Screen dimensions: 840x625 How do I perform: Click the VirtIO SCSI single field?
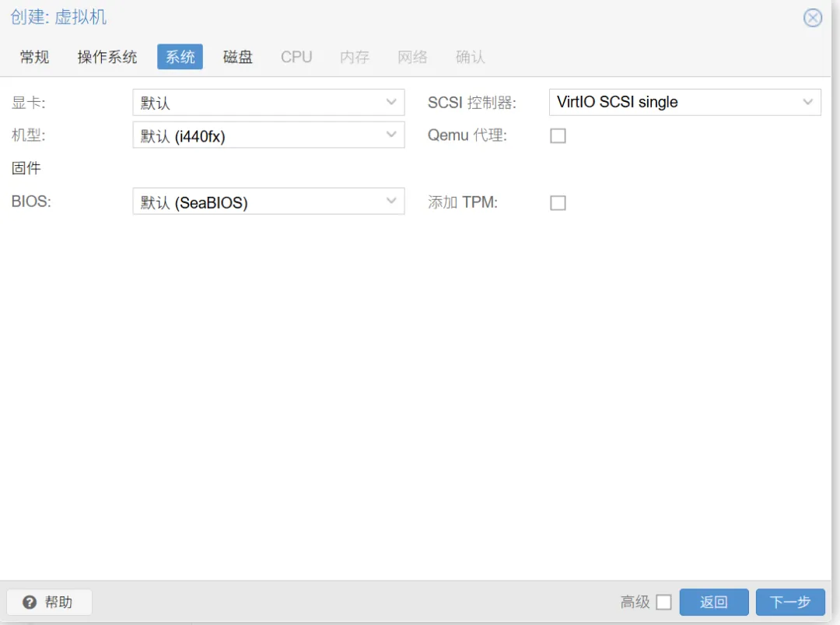pyautogui.click(x=684, y=102)
